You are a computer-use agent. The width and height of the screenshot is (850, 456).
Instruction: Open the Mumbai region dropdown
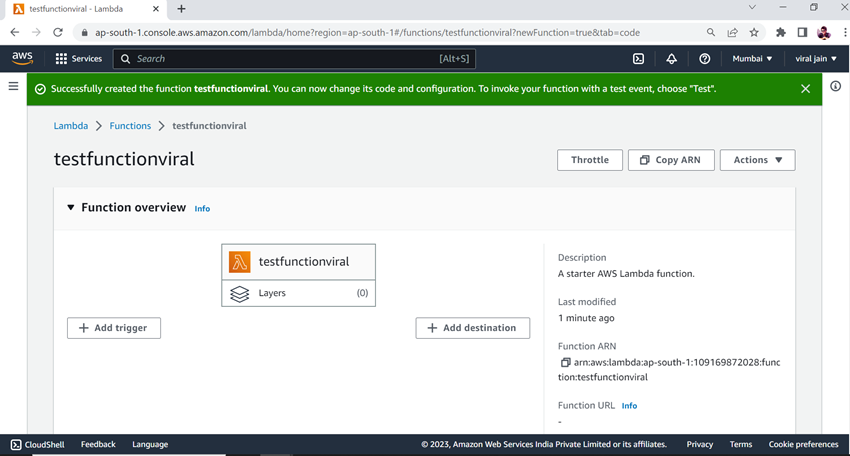pos(752,59)
